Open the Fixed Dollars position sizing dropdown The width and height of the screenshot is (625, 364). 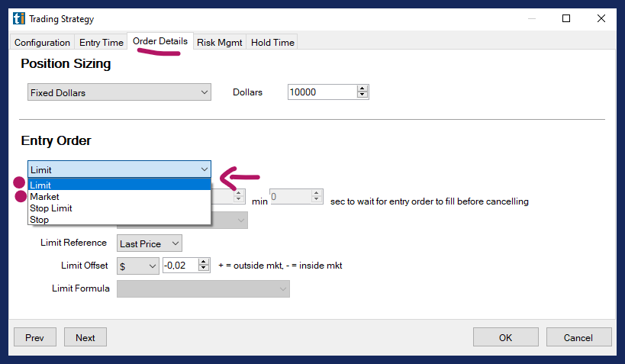(x=119, y=92)
